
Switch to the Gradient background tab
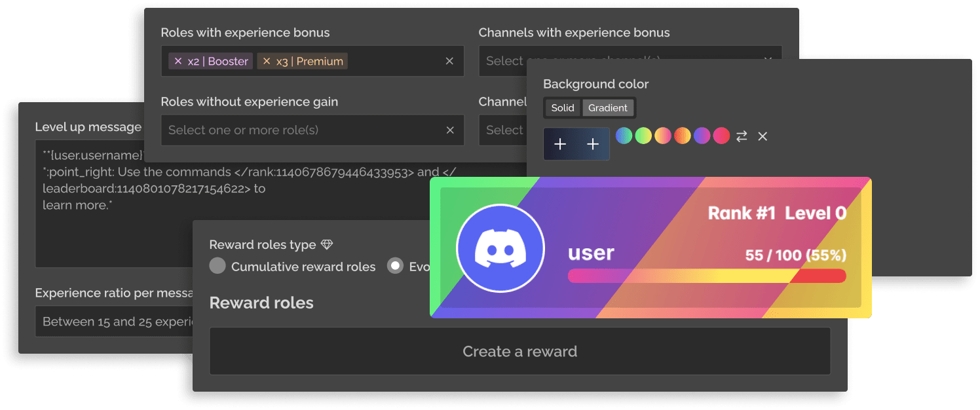607,108
